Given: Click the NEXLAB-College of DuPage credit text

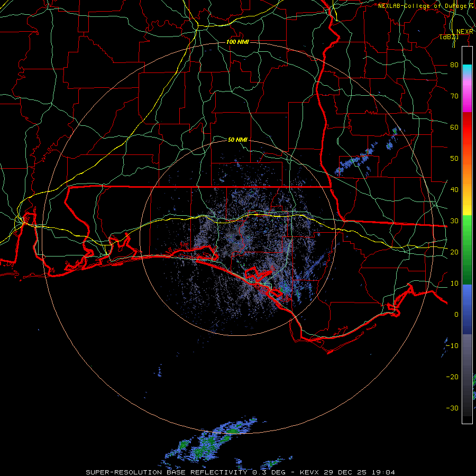Looking at the screenshot, I should click(x=426, y=6).
